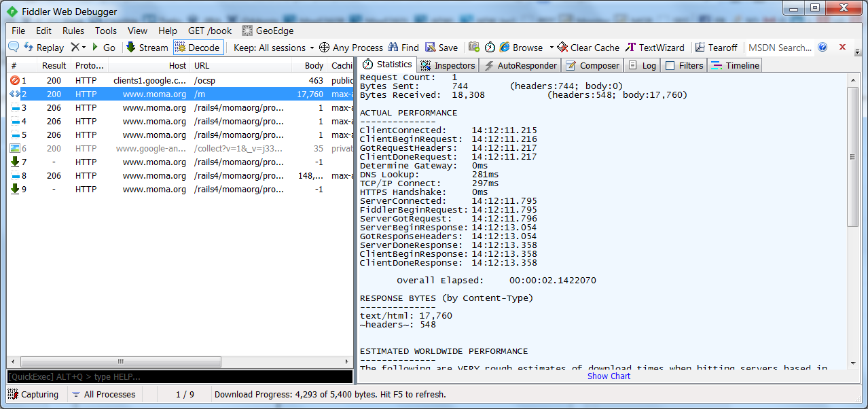Tearoff the inspectors panel
This screenshot has height=409, width=868.
coord(716,48)
